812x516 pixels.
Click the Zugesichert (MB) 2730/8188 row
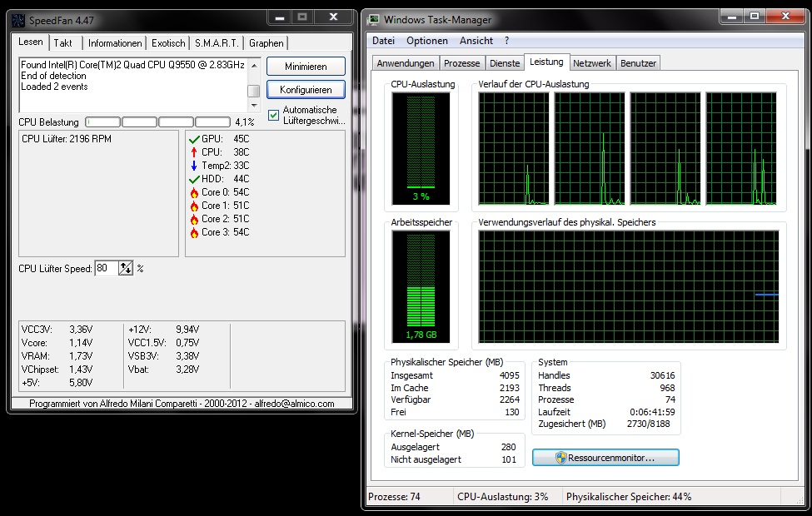pos(604,424)
